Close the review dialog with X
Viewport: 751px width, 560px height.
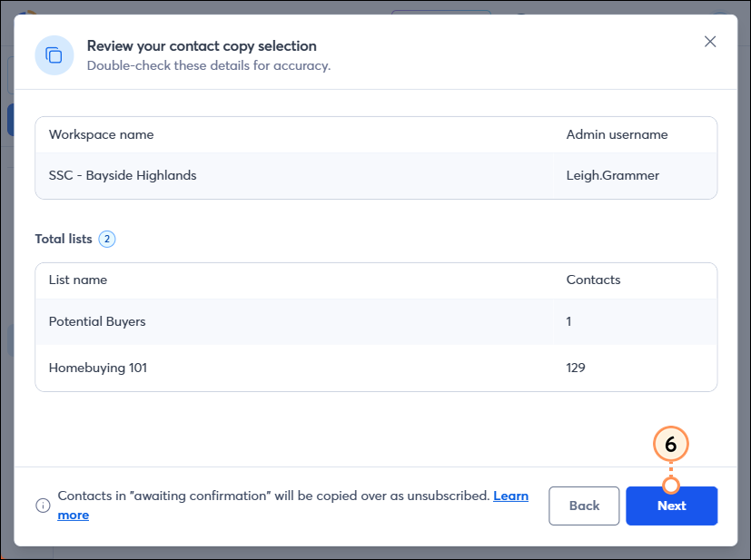point(710,42)
